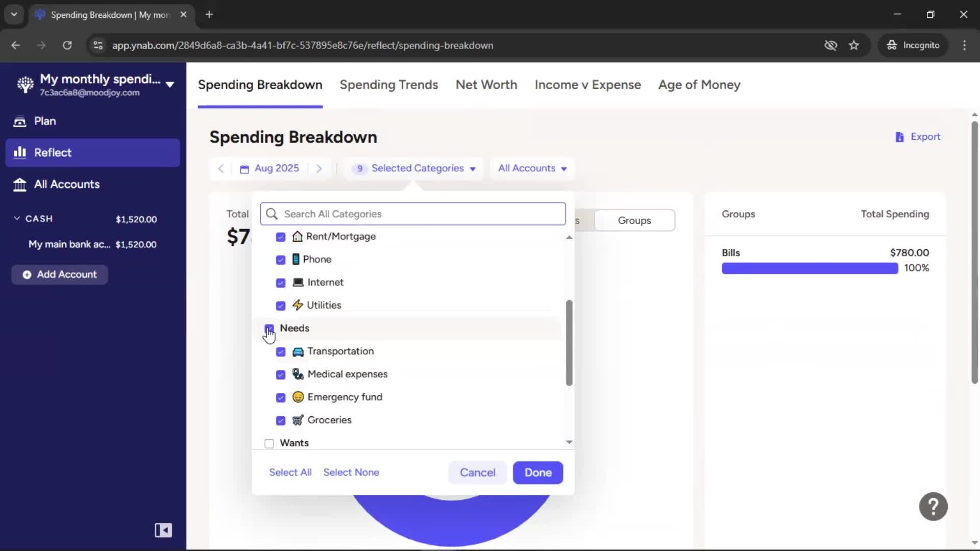Viewport: 980px width, 551px height.
Task: Click the Rent/Mortgage house icon
Action: 298,237
